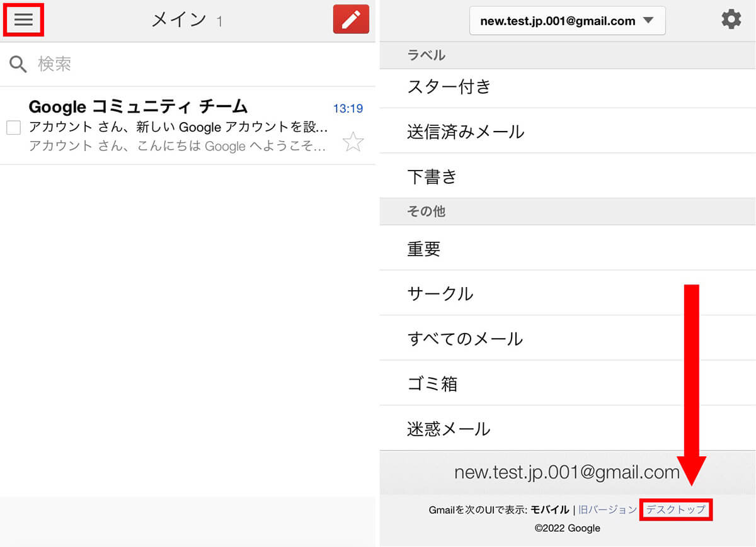The height and width of the screenshot is (547, 756).
Task: Tick the checkbox beside Google コミュニティ チーム mail
Action: 13,127
